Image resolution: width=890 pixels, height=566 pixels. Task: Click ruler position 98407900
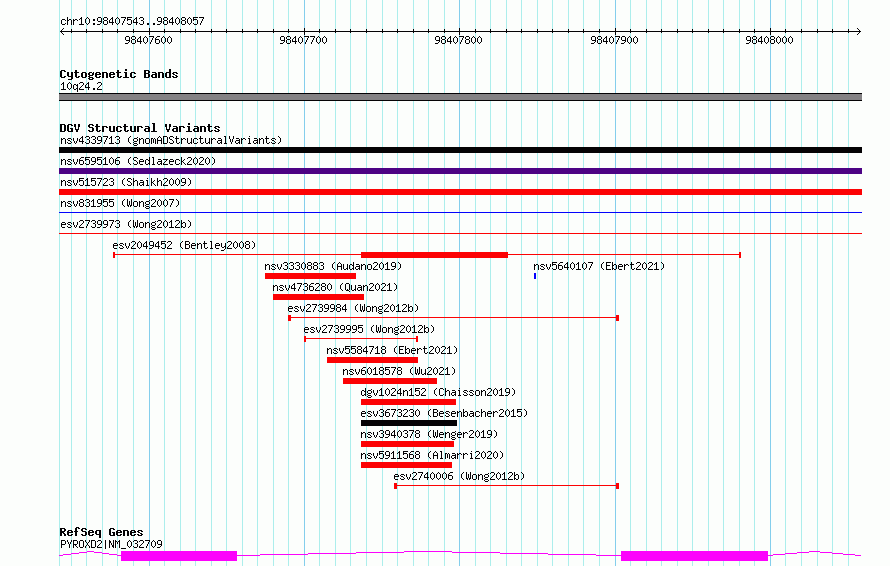[x=614, y=40]
